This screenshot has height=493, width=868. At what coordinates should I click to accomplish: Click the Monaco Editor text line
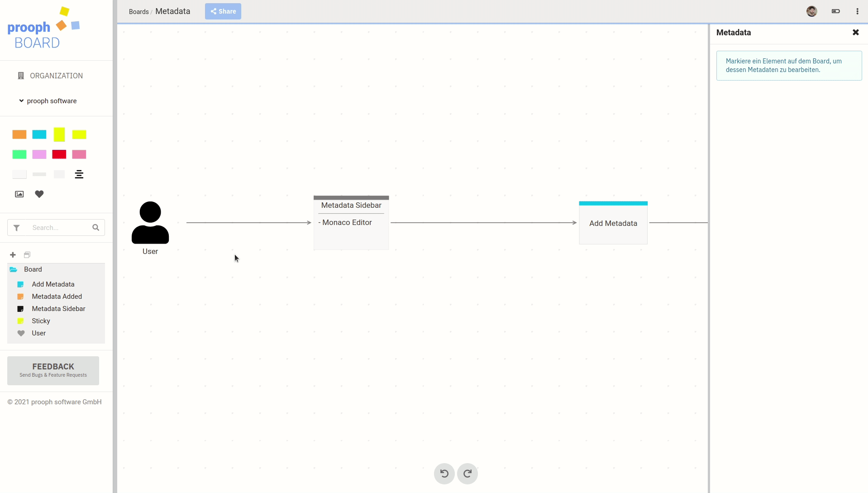[x=345, y=222]
